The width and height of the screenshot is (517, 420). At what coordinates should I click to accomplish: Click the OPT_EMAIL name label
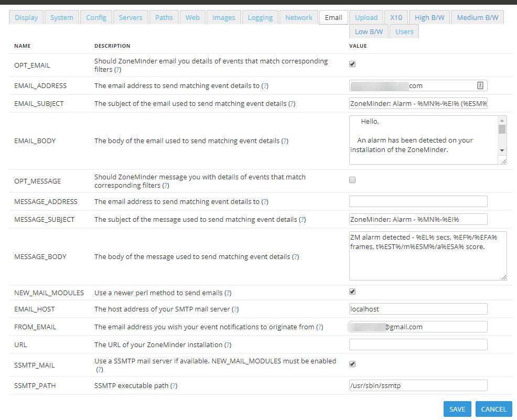click(x=32, y=65)
